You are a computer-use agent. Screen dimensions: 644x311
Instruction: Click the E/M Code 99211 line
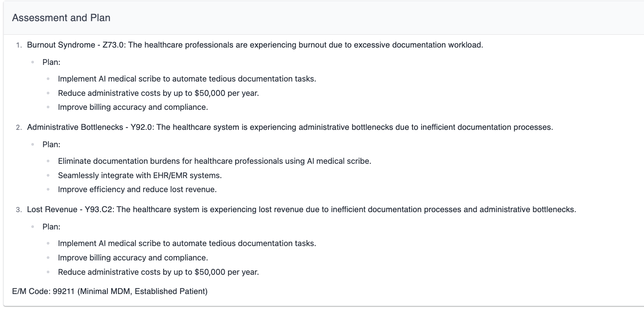110,291
